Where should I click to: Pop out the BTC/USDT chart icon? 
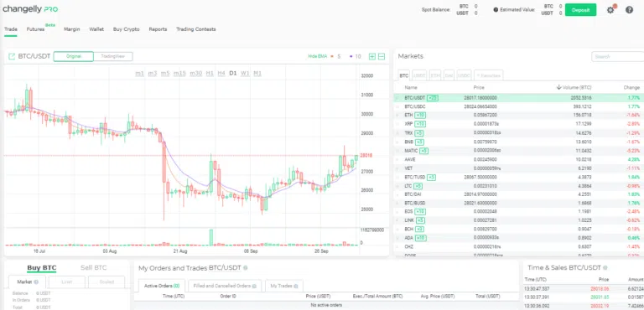pyautogui.click(x=12, y=56)
